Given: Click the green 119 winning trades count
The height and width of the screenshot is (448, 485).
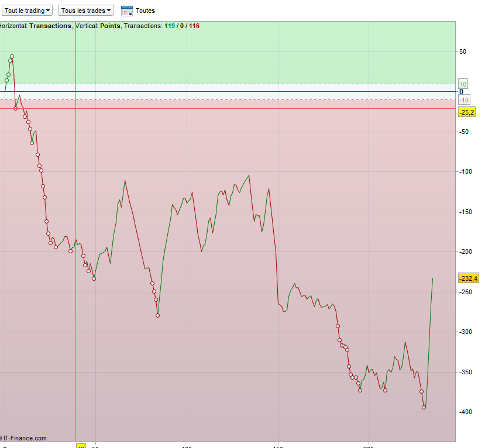Looking at the screenshot, I should [x=170, y=26].
